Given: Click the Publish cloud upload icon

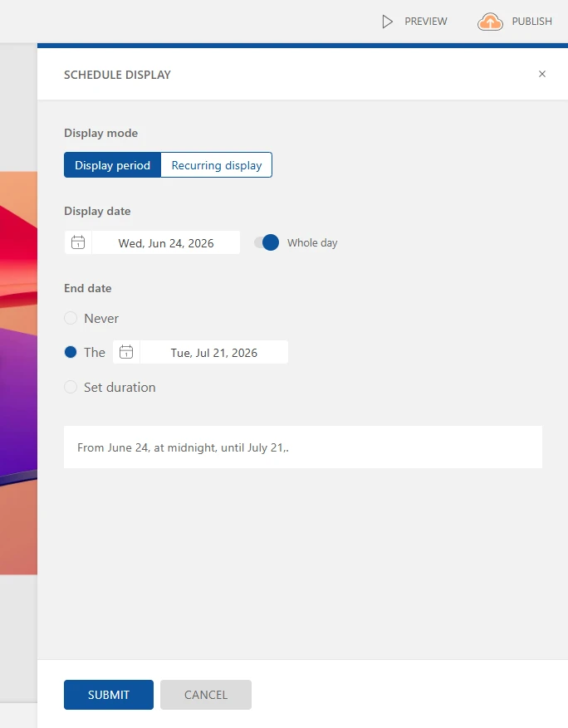Looking at the screenshot, I should tap(490, 22).
